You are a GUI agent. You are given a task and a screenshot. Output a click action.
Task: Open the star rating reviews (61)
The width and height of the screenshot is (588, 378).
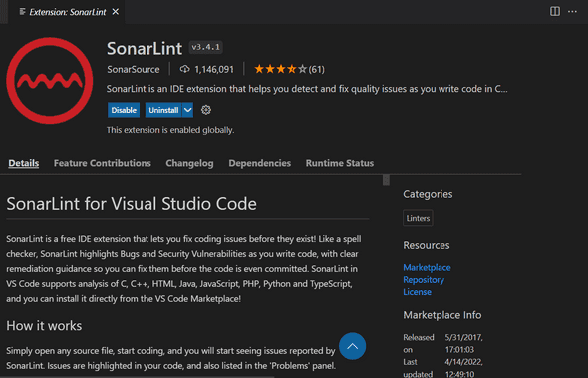coord(289,69)
